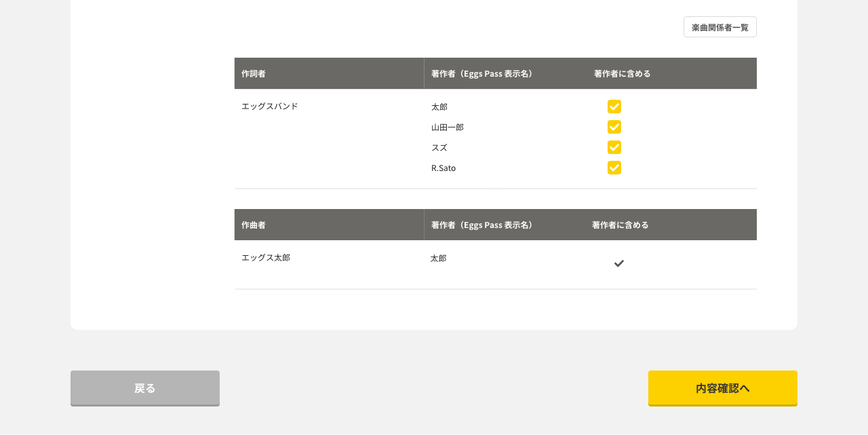Toggle the 山田一郎 author checkbox
Viewport: 868px width, 435px height.
[x=614, y=127]
